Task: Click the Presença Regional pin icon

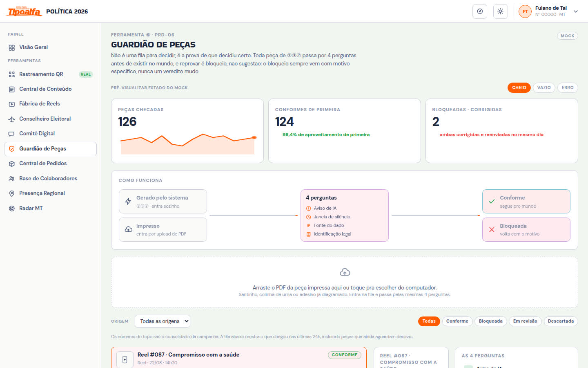Action: (x=11, y=193)
